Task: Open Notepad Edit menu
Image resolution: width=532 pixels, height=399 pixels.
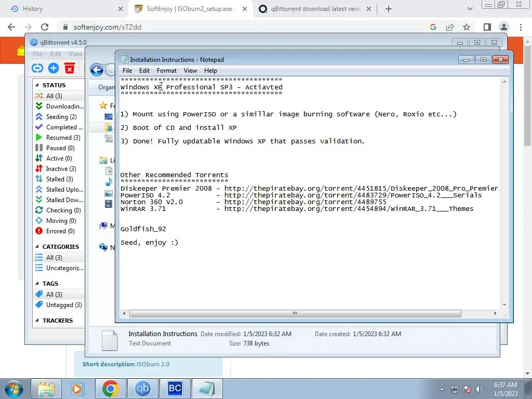Action: pos(144,71)
